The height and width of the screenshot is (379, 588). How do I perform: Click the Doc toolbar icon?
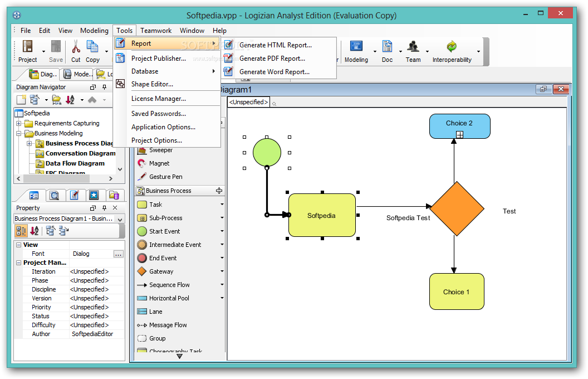(387, 46)
